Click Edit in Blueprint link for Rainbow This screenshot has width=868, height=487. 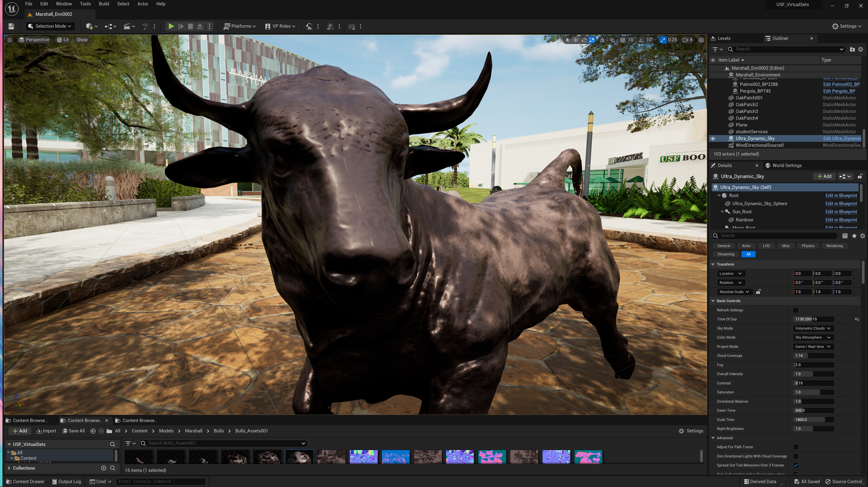point(841,220)
